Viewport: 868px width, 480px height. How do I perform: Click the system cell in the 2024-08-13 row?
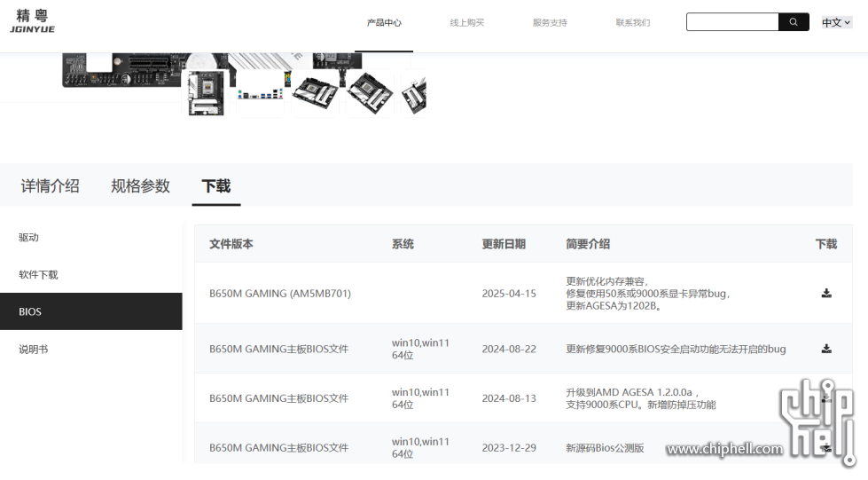pos(420,398)
